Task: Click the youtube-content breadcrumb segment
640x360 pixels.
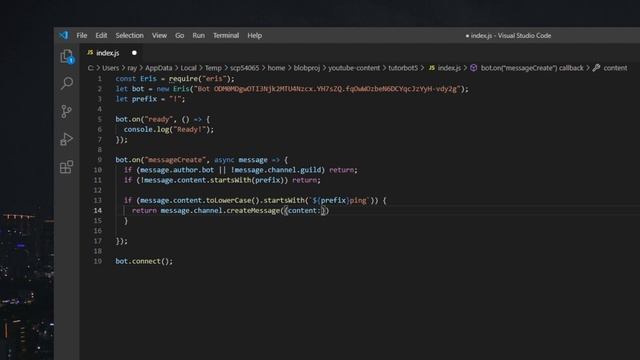Action: 354,68
